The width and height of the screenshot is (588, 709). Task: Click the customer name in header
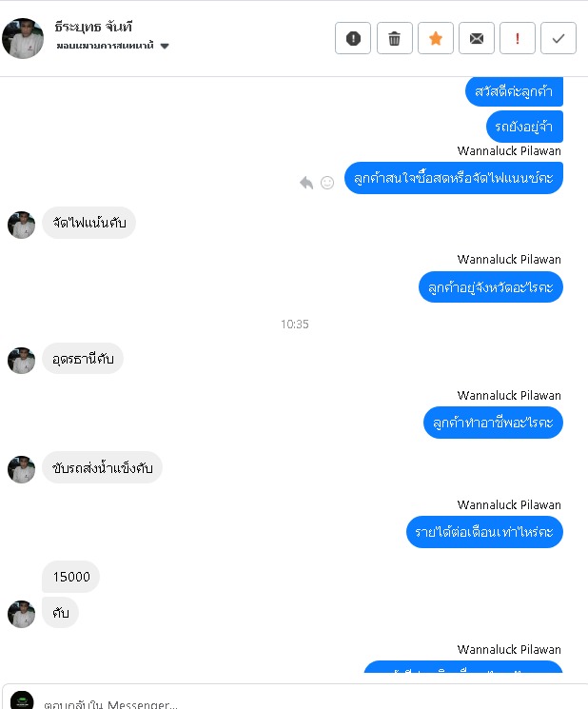tap(93, 27)
